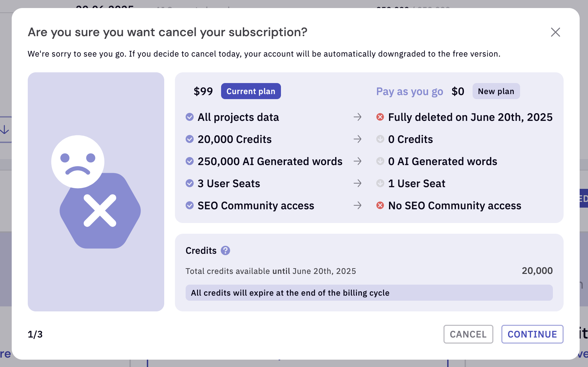Click the Credits help question mark icon

tap(225, 250)
